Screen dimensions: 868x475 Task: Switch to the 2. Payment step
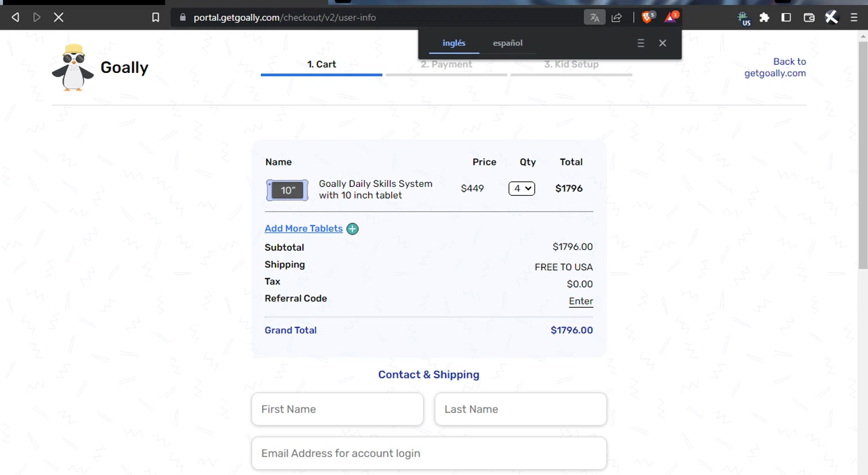[x=446, y=65]
